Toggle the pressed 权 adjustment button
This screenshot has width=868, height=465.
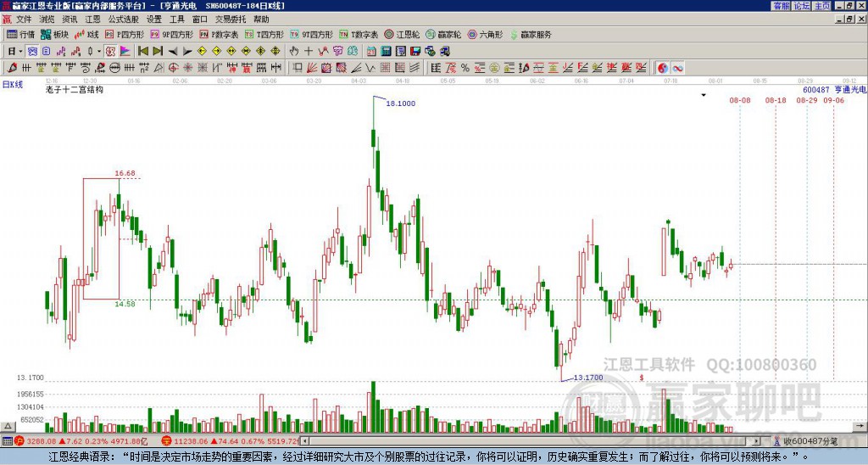tap(110, 51)
